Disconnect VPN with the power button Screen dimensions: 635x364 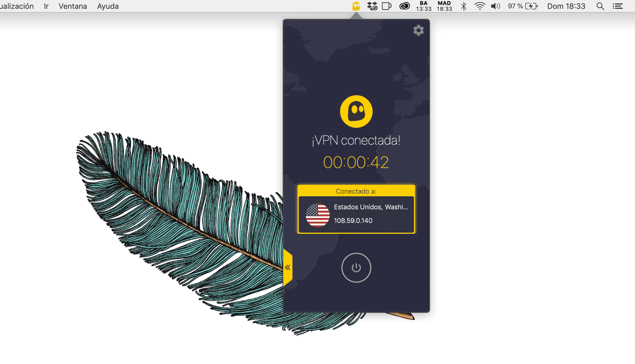pos(356,268)
